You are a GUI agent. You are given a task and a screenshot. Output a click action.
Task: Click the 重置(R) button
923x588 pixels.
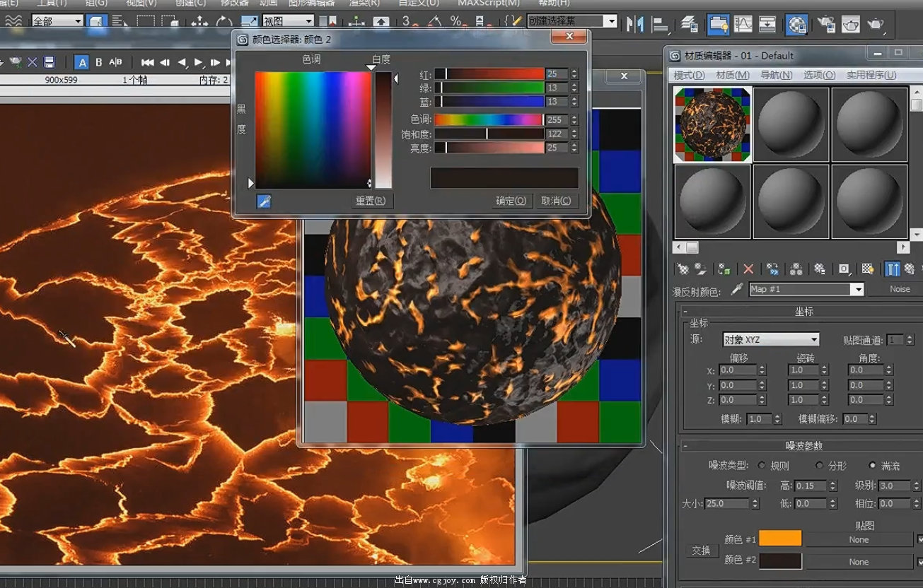click(371, 201)
